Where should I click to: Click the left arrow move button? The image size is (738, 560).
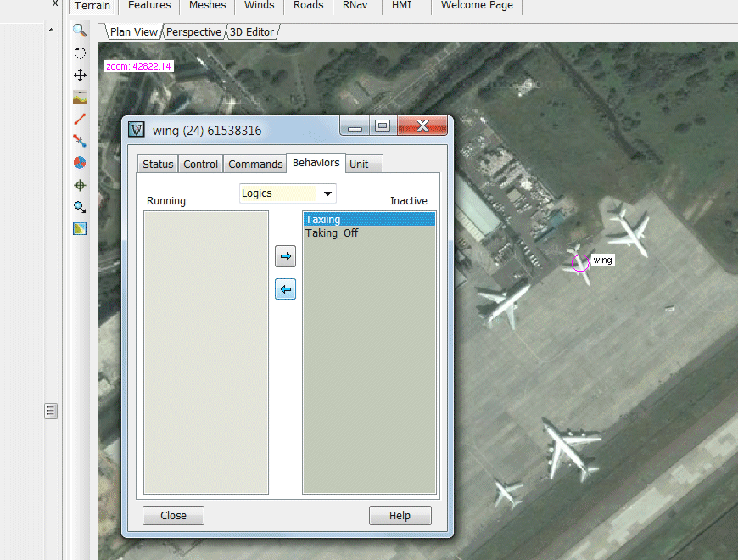click(286, 290)
